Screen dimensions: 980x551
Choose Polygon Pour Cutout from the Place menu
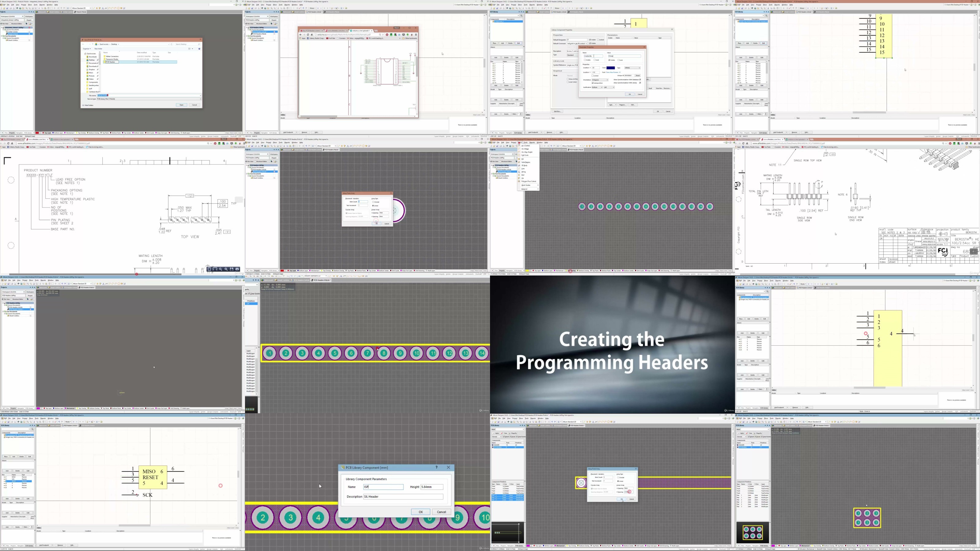click(x=529, y=182)
